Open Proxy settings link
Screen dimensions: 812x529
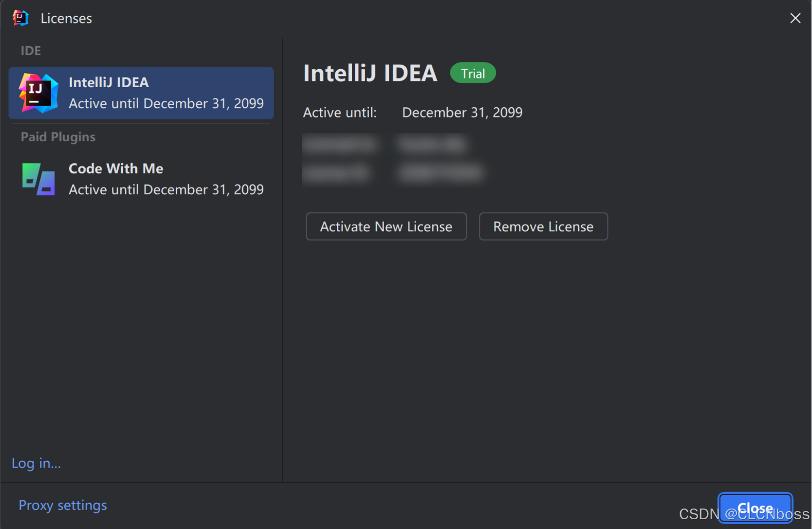[x=63, y=505]
